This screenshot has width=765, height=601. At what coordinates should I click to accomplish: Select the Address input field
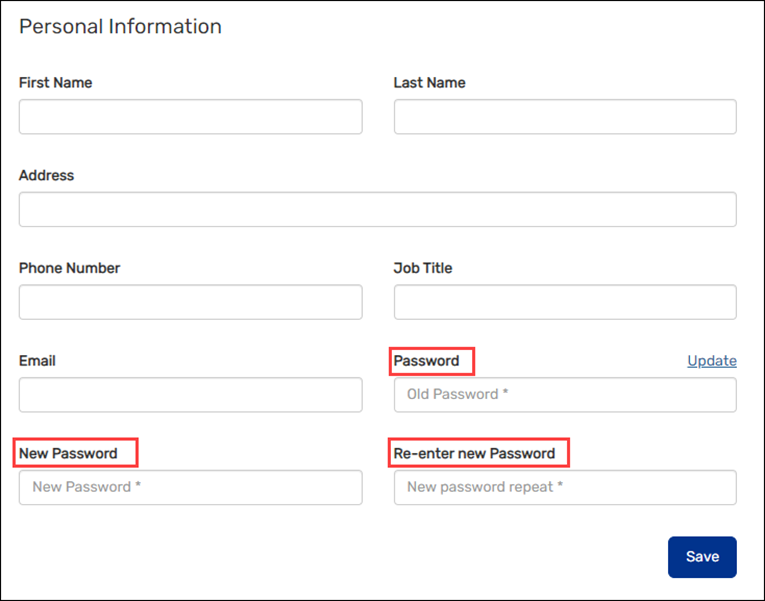(x=377, y=210)
